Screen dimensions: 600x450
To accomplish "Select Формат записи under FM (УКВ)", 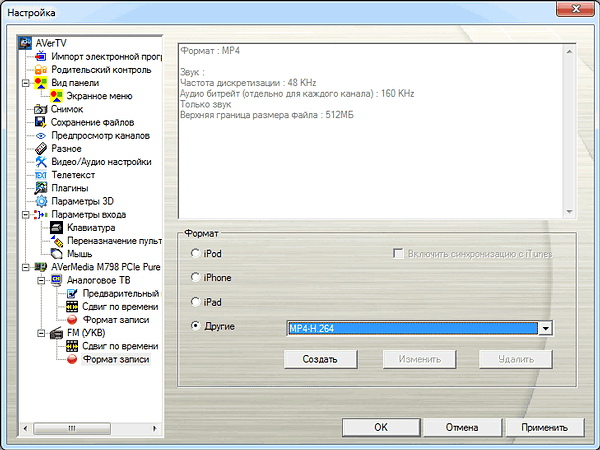I will pyautogui.click(x=116, y=359).
